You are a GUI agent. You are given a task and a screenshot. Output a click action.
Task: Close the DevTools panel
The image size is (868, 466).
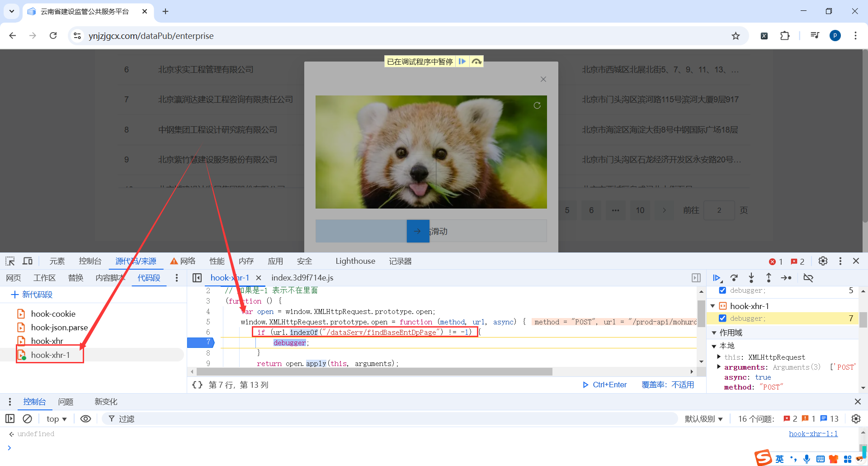(x=856, y=261)
